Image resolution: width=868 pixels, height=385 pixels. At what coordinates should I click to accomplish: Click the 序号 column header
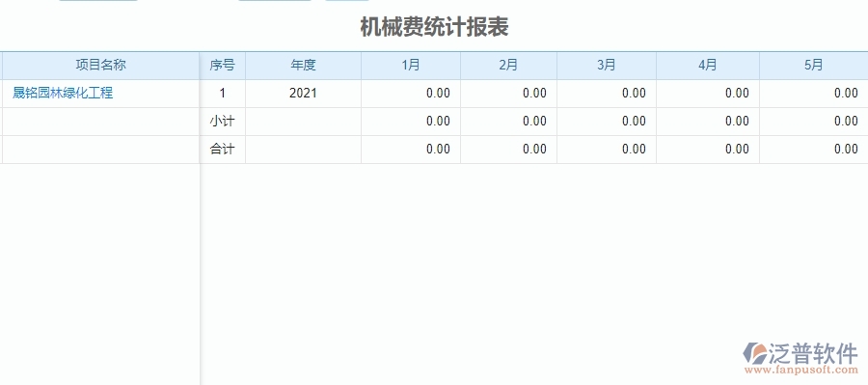[223, 66]
